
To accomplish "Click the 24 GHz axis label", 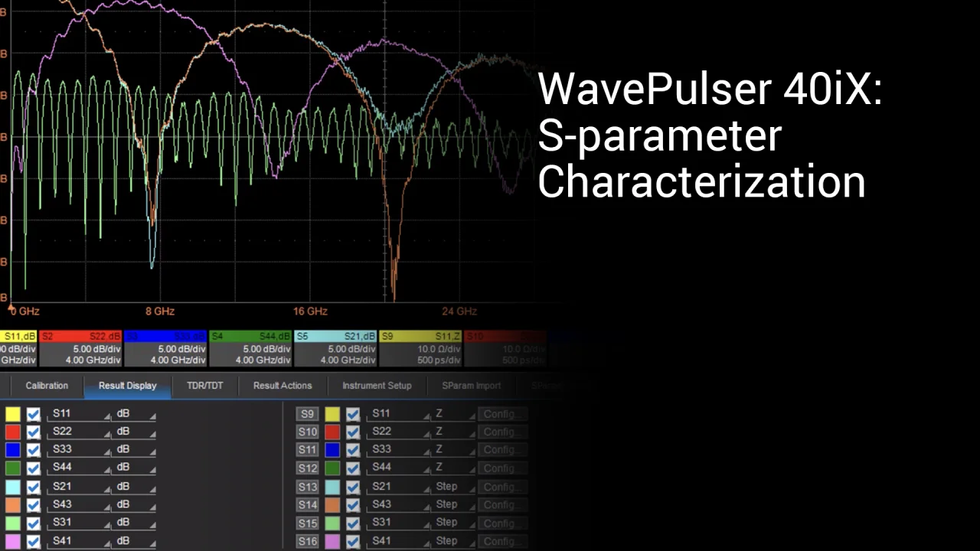I will (x=459, y=311).
